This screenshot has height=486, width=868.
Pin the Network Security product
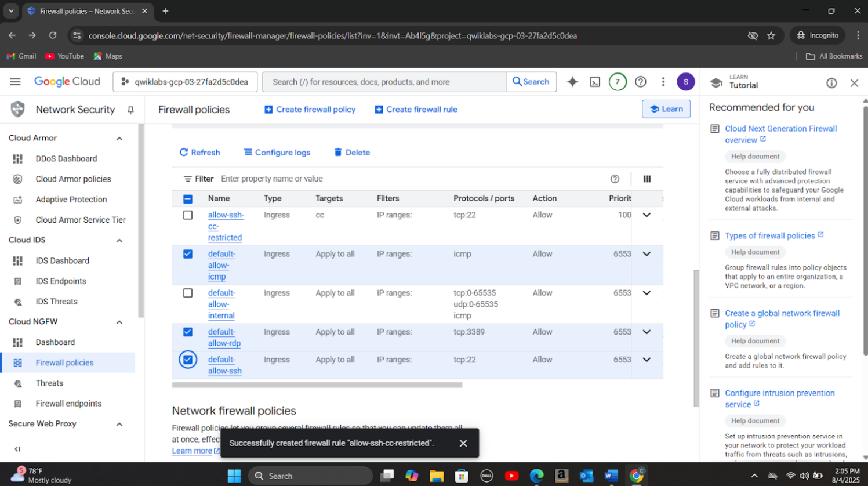[130, 110]
